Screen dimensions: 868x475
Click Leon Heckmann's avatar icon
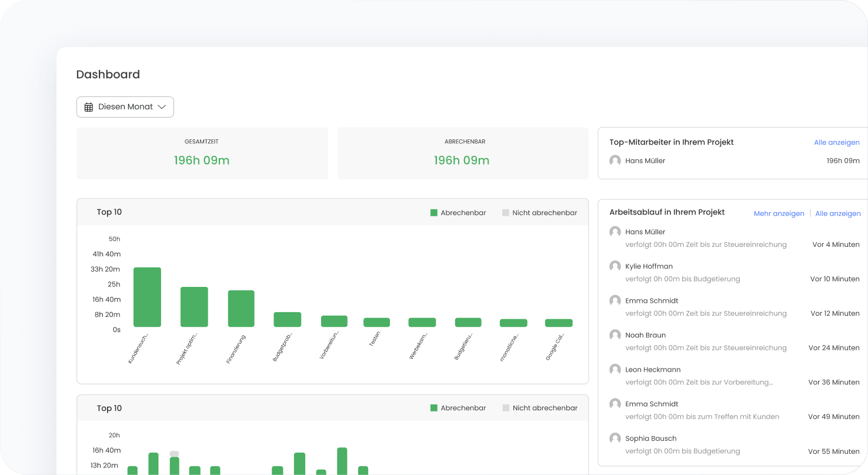coord(615,370)
